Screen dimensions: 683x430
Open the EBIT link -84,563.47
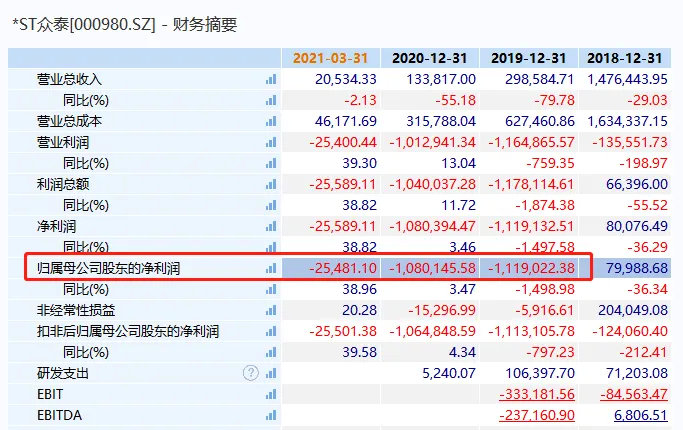pyautogui.click(x=634, y=394)
